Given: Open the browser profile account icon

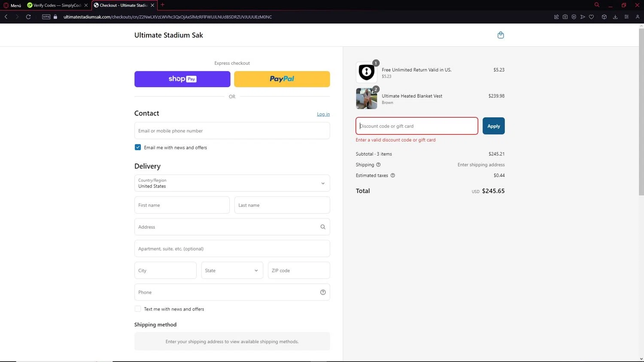Looking at the screenshot, I should tap(638, 17).
